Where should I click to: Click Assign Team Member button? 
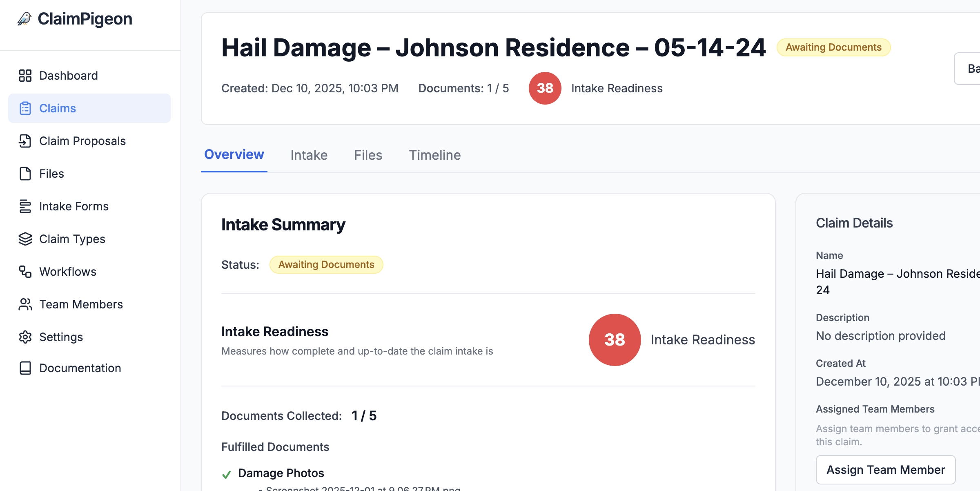(885, 470)
